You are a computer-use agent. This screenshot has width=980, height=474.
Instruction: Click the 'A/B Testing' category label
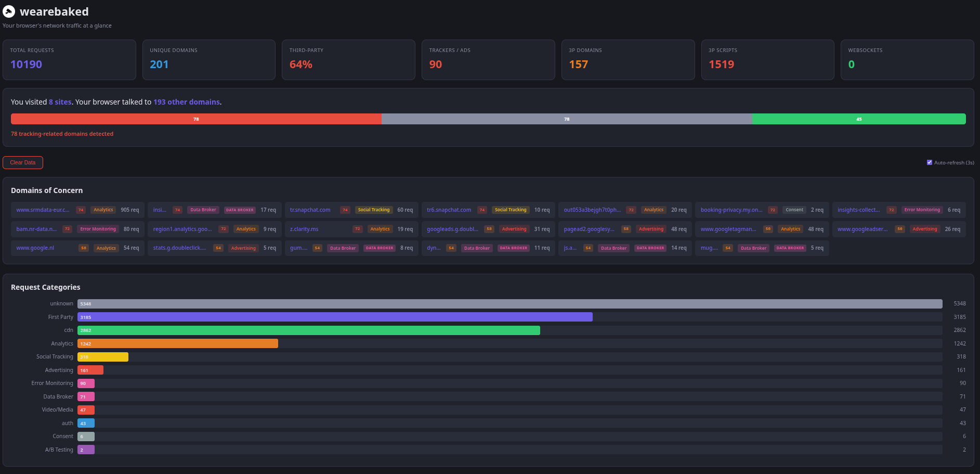tap(59, 450)
